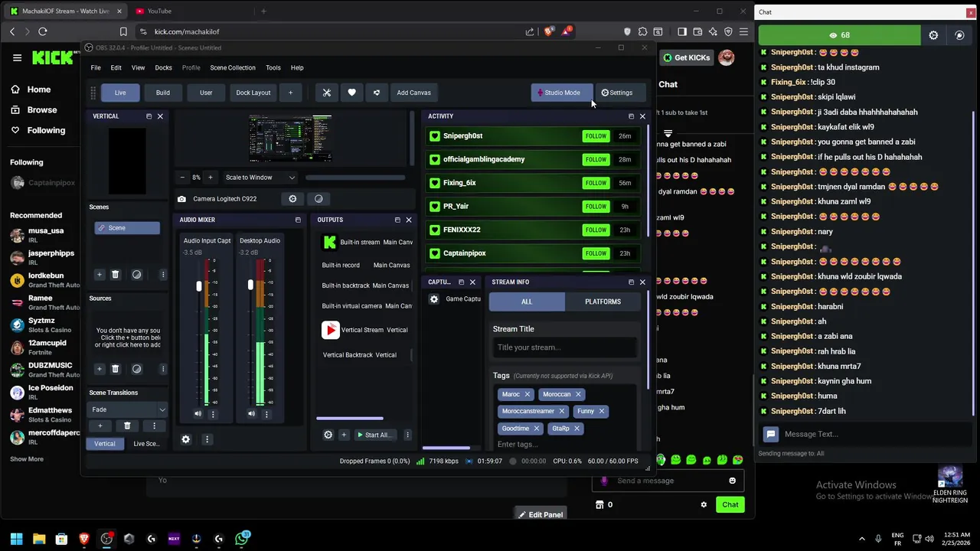Close the STREAM INFO dock panel
Viewport: 980px width, 551px height.
click(x=642, y=282)
